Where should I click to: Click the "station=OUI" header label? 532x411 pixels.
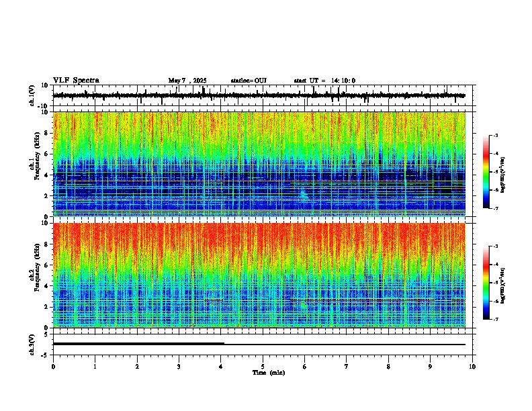(x=249, y=81)
